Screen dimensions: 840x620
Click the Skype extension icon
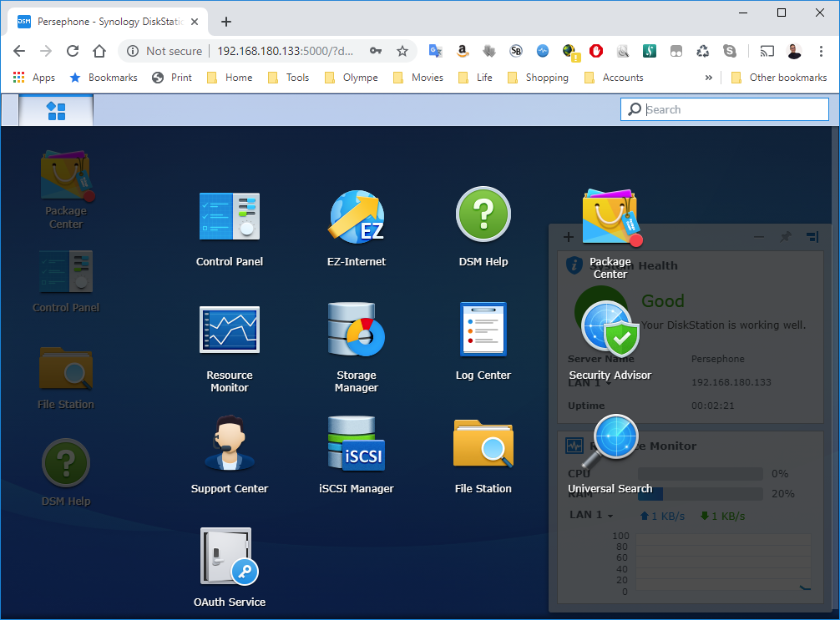coord(730,51)
